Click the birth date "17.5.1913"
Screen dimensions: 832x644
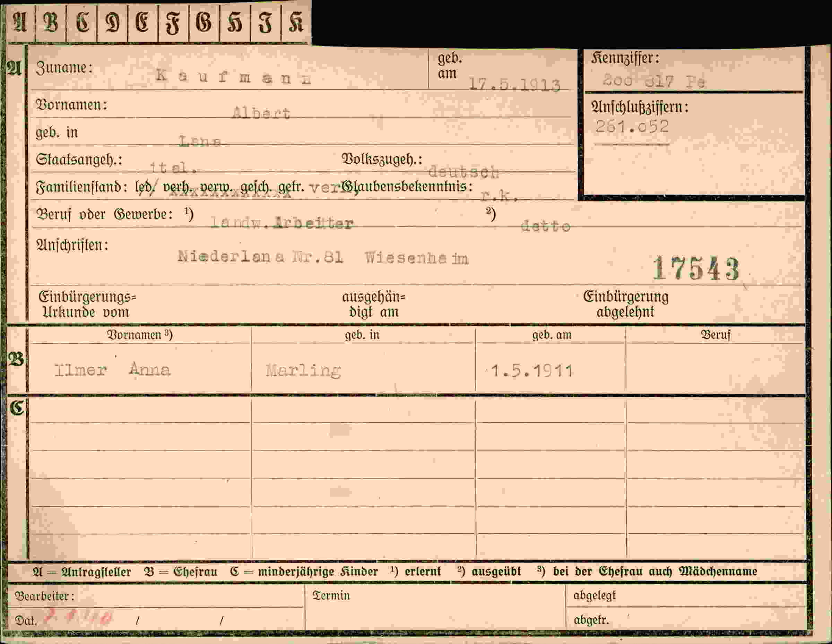[x=515, y=84]
